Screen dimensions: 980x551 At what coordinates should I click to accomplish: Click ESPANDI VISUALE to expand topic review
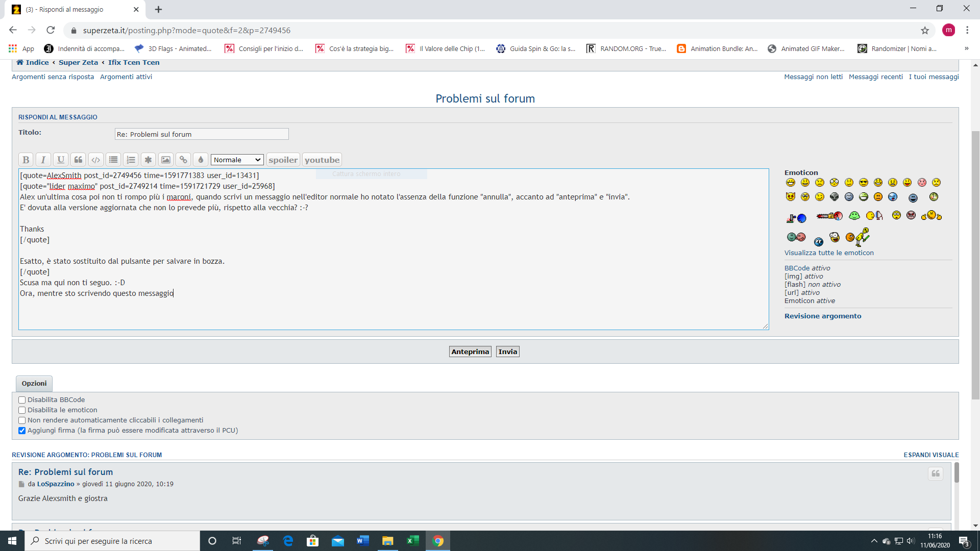tap(930, 455)
